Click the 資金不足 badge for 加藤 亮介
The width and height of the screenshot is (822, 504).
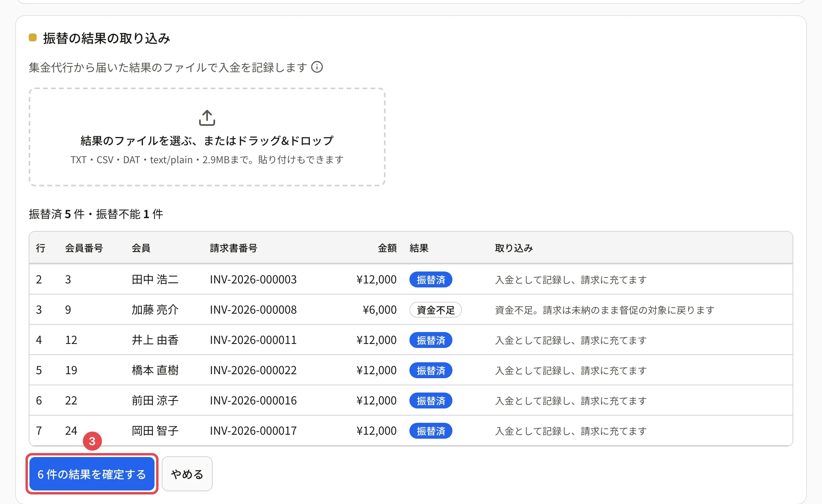click(x=436, y=310)
